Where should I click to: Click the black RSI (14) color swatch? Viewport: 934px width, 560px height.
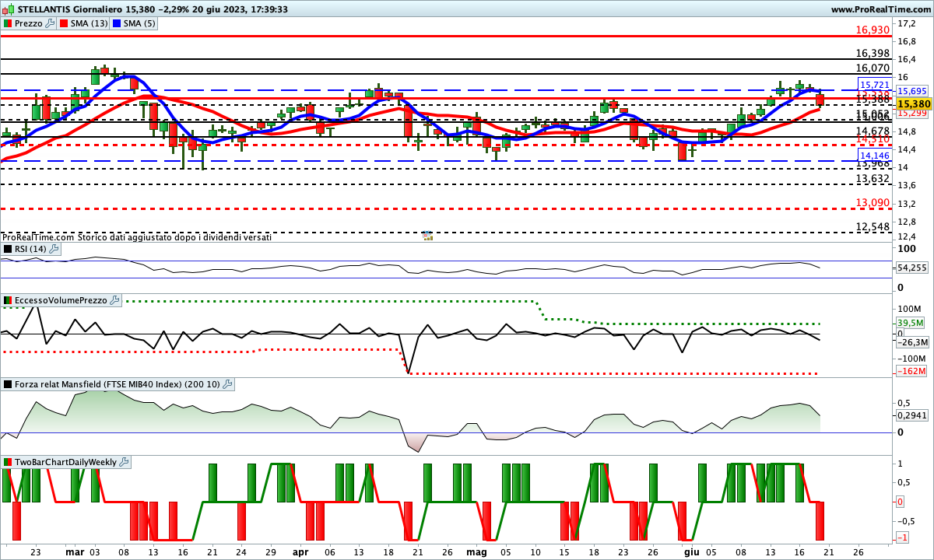[8, 249]
